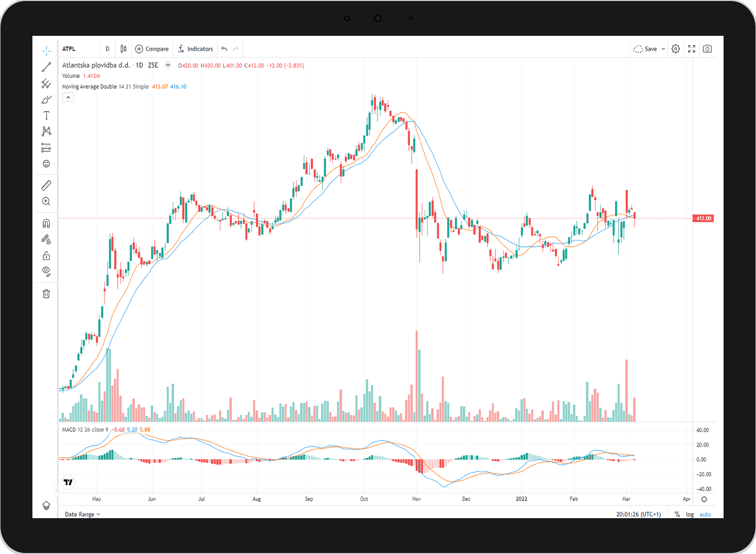Image resolution: width=756 pixels, height=554 pixels.
Task: Click the ATPL symbol search field
Action: click(x=79, y=49)
